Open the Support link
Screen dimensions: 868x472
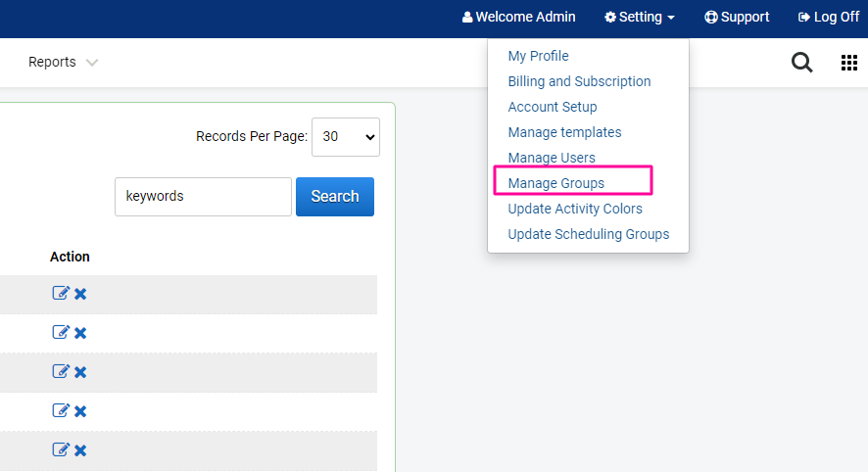[737, 17]
